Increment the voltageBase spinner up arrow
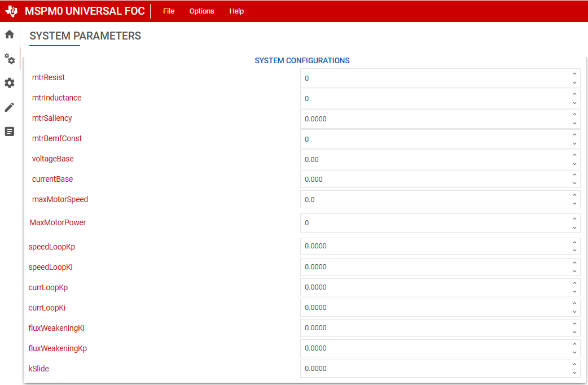Viewport: 588px width, 385px height. tap(574, 155)
